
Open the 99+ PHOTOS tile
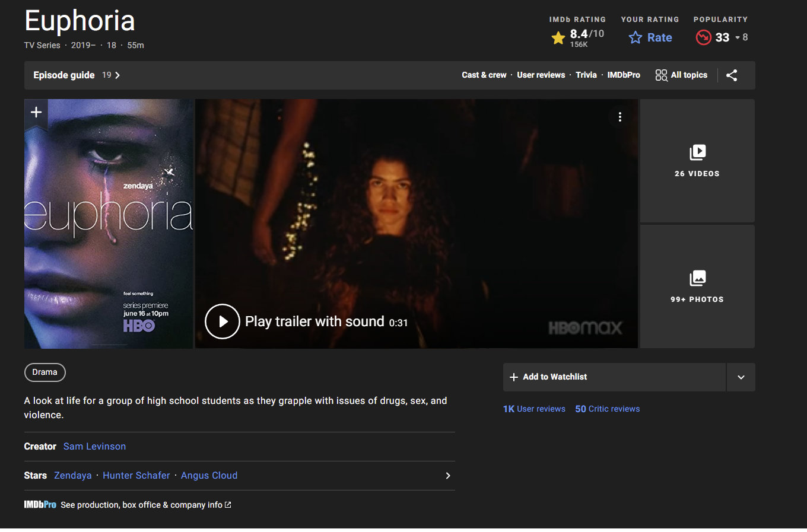(698, 286)
